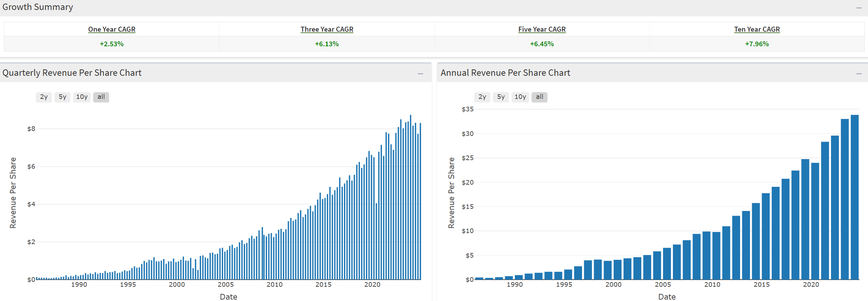Viewport: 868px width, 301px height.
Task: Click the +2.53% one year value
Action: (x=112, y=44)
